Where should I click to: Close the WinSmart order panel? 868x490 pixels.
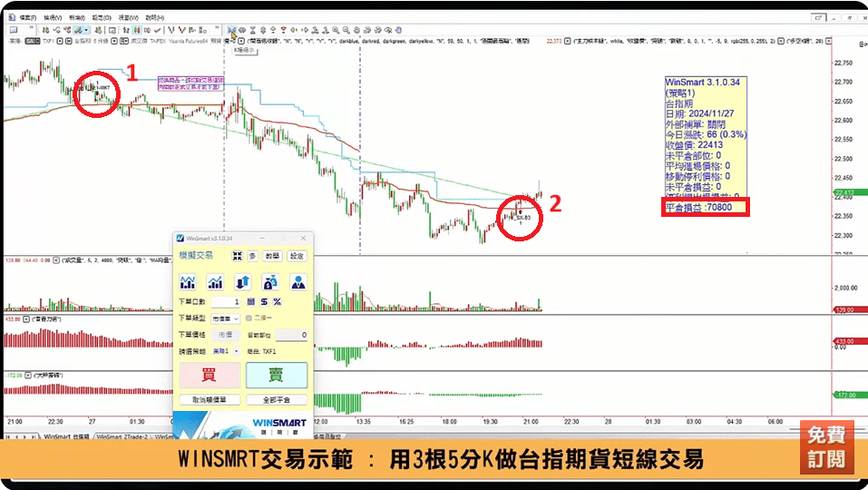click(303, 238)
